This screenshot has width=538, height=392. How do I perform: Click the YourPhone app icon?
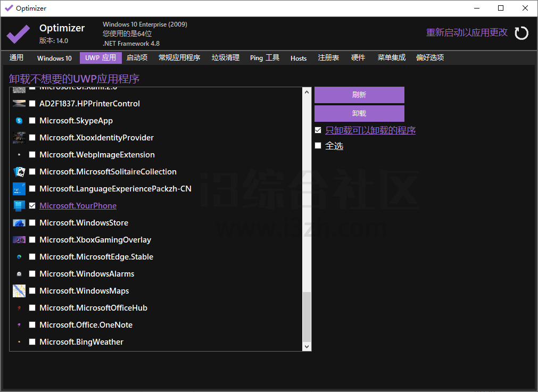[19, 206]
